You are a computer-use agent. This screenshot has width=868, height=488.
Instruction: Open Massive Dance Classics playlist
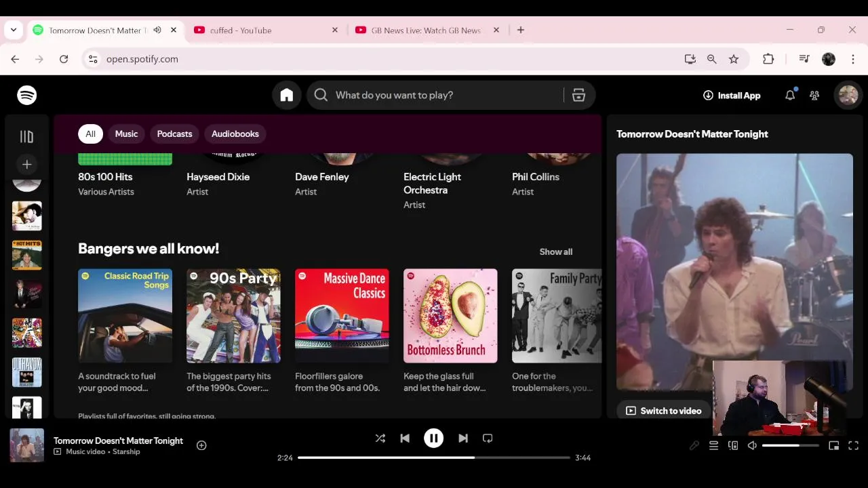[x=342, y=316]
